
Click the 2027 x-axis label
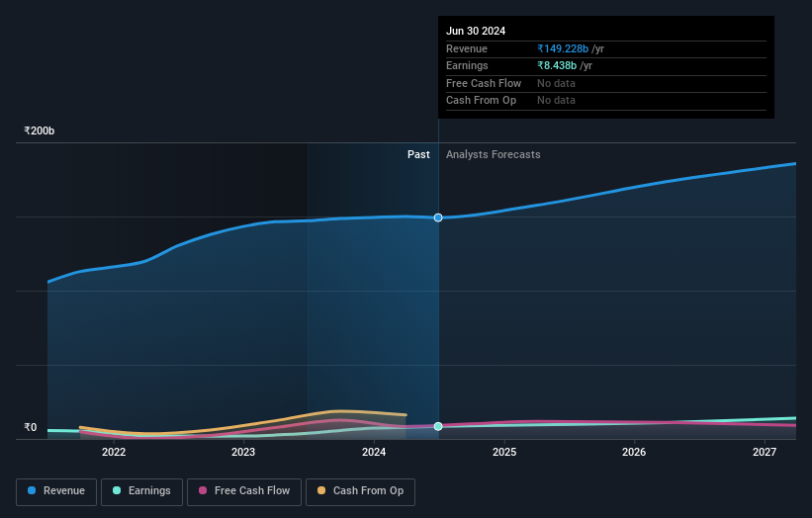[x=765, y=452]
